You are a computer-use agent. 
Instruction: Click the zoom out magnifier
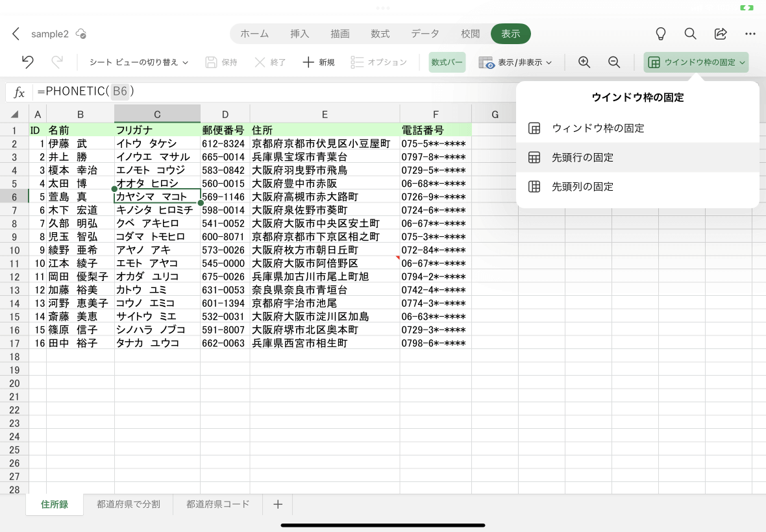[x=614, y=62]
